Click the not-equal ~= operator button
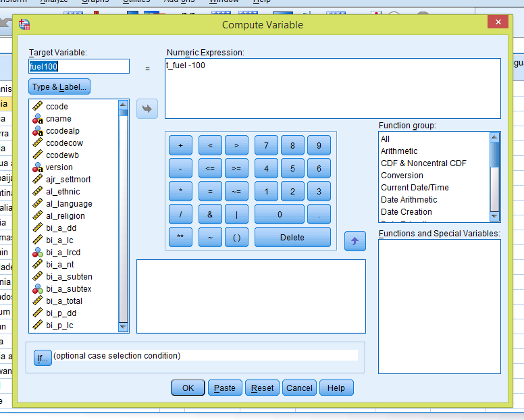Viewport: 524px width, 420px height. pyautogui.click(x=236, y=192)
